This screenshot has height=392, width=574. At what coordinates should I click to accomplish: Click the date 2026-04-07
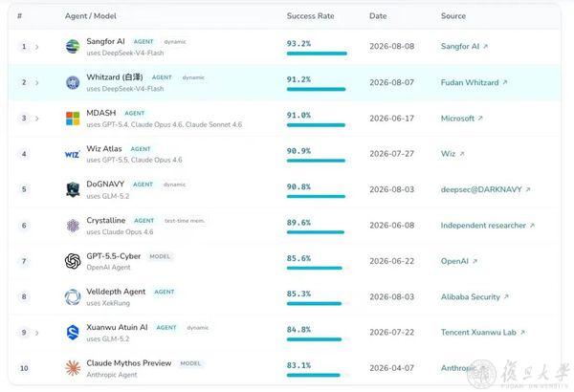coord(391,368)
